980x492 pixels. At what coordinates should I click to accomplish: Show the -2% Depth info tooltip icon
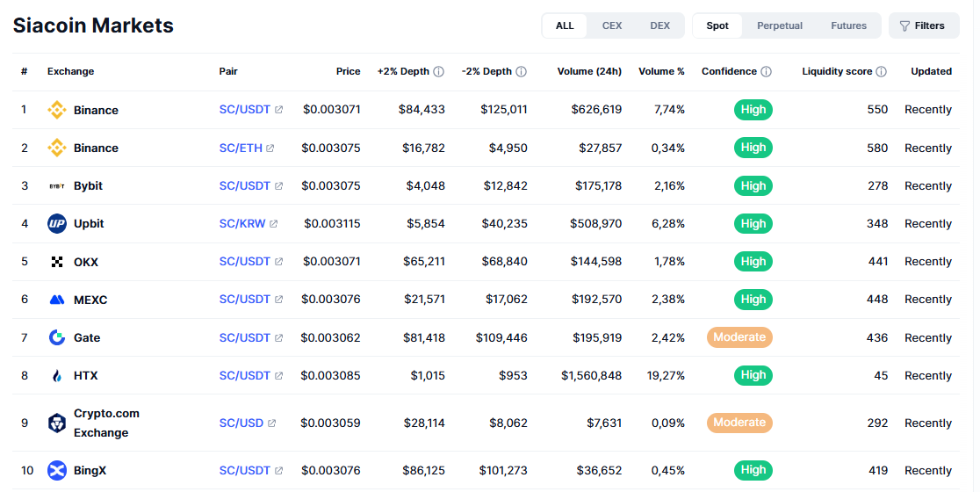pos(522,72)
